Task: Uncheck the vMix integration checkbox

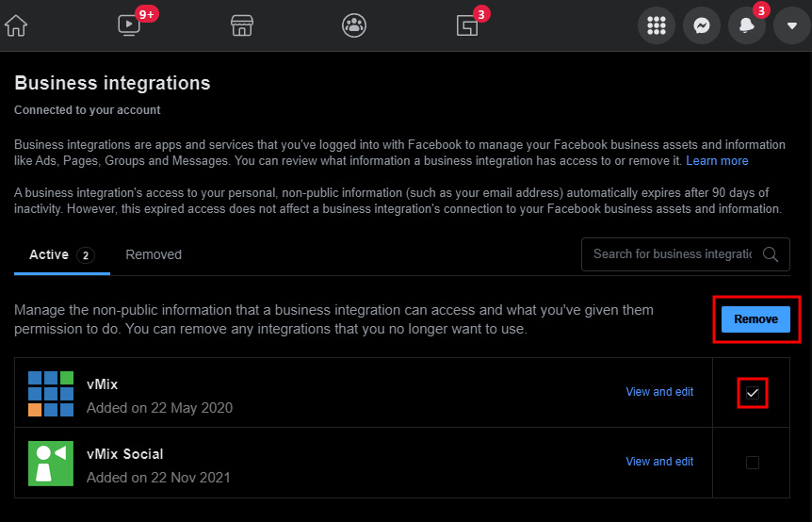Action: 752,393
